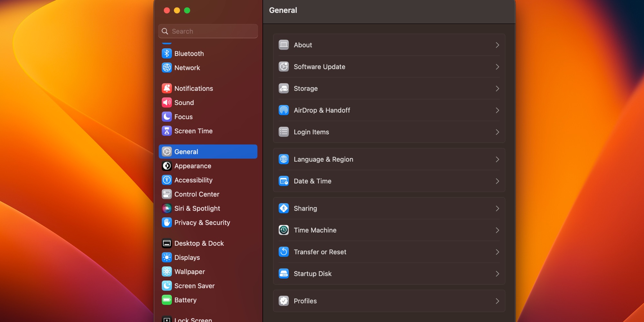Image resolution: width=644 pixels, height=322 pixels.
Task: Click the Screen Time hourglass icon
Action: [166, 131]
